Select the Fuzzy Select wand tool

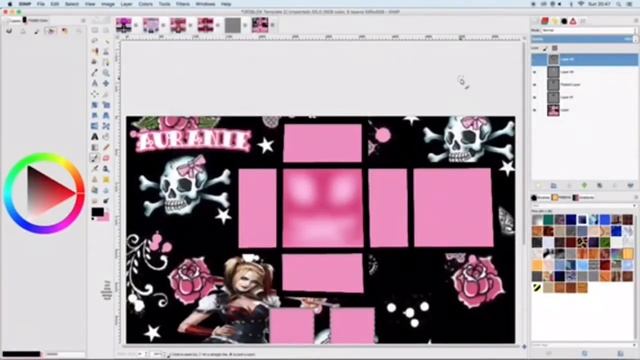[106, 41]
